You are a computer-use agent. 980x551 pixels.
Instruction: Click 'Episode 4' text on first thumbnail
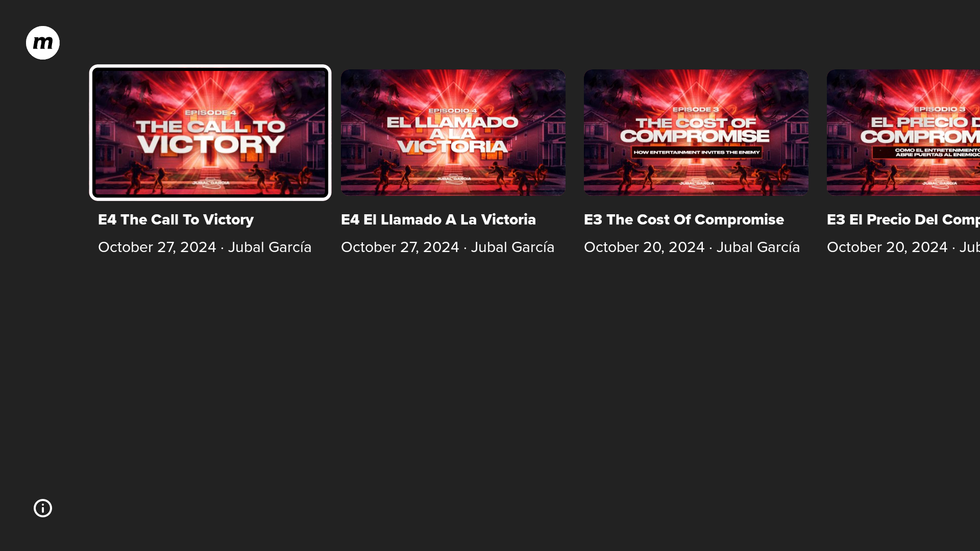pyautogui.click(x=210, y=113)
